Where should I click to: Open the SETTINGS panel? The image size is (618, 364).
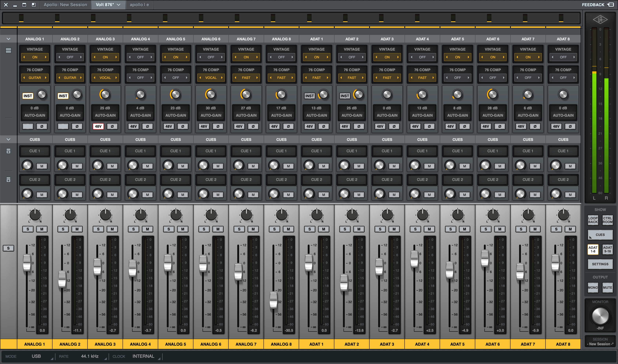point(600,264)
